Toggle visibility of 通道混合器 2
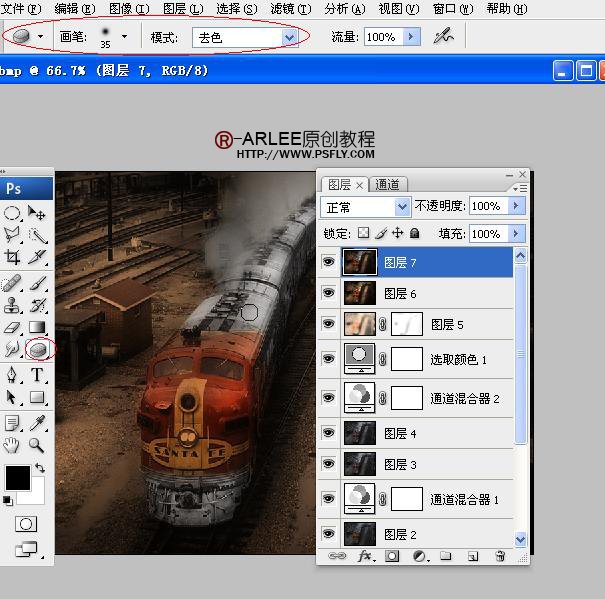 (x=328, y=398)
